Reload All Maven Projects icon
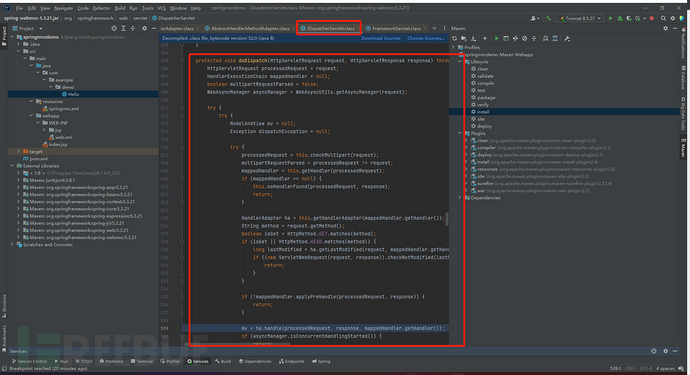 [455, 38]
